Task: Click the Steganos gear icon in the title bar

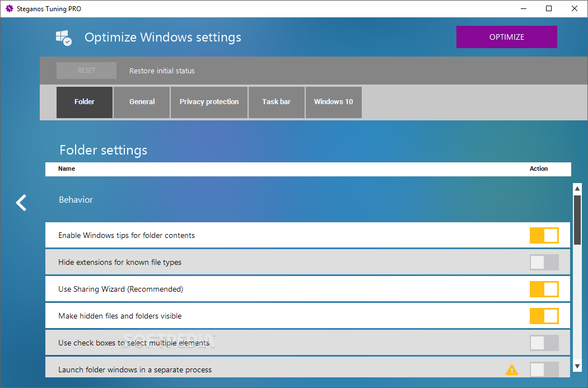Action: point(10,8)
